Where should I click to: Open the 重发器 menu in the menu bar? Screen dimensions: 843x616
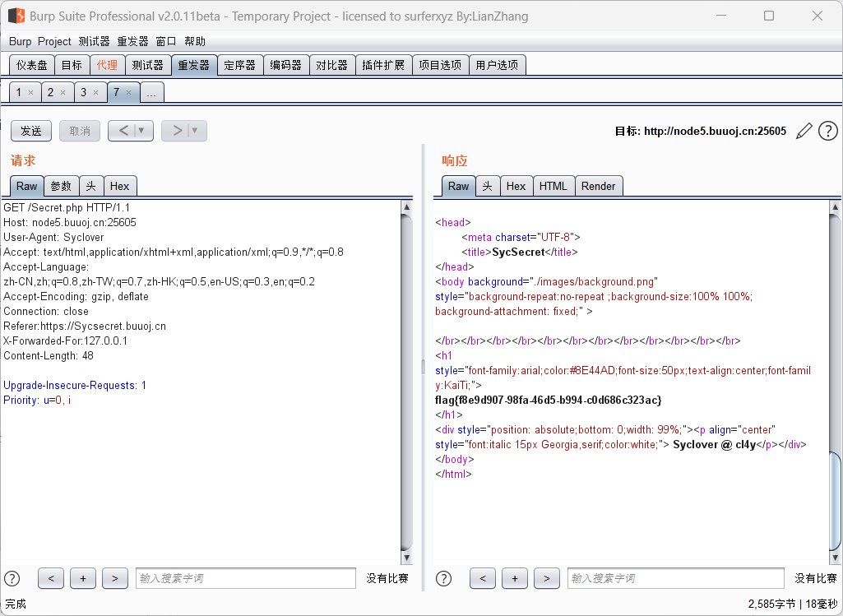click(132, 41)
